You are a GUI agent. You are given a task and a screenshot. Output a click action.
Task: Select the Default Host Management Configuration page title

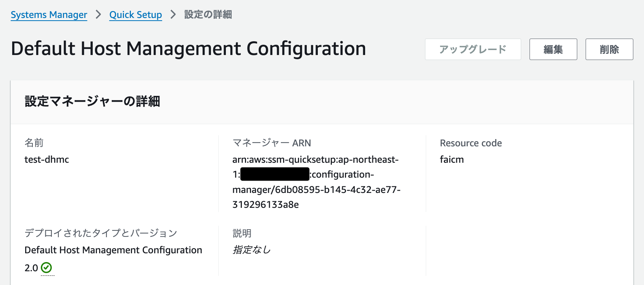[x=188, y=49]
